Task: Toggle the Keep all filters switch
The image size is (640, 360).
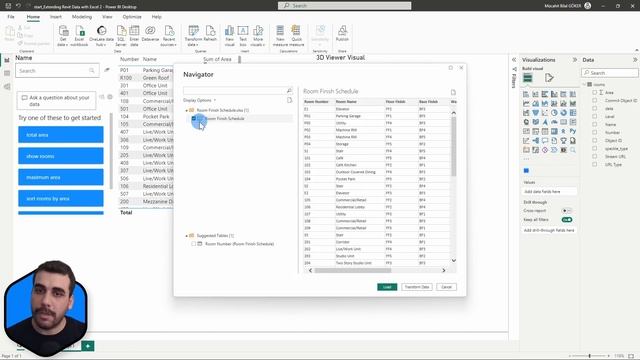Action: point(567,220)
